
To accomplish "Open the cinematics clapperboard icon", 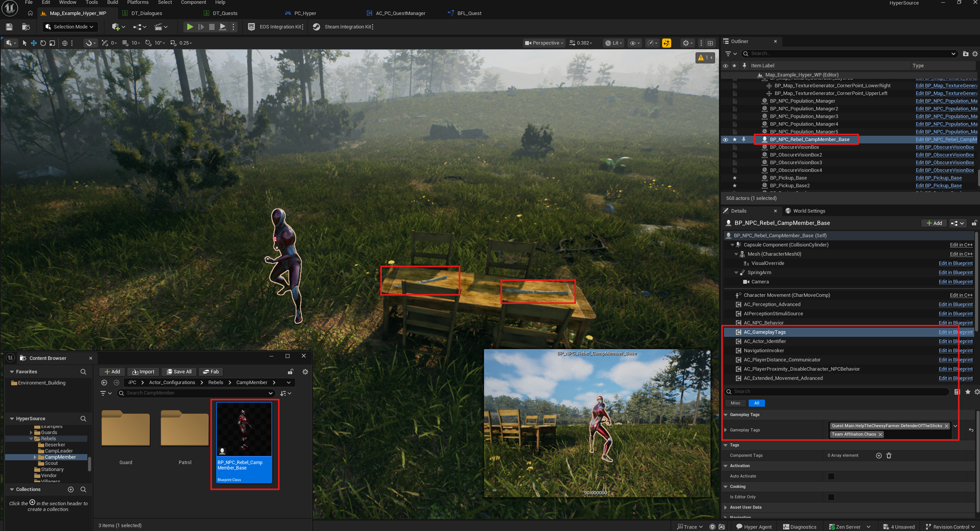I will point(158,27).
